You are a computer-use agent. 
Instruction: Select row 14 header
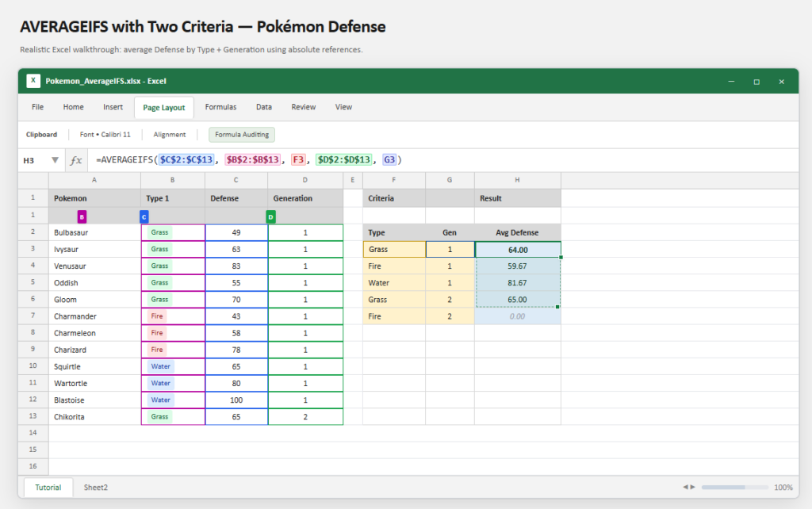pos(33,433)
